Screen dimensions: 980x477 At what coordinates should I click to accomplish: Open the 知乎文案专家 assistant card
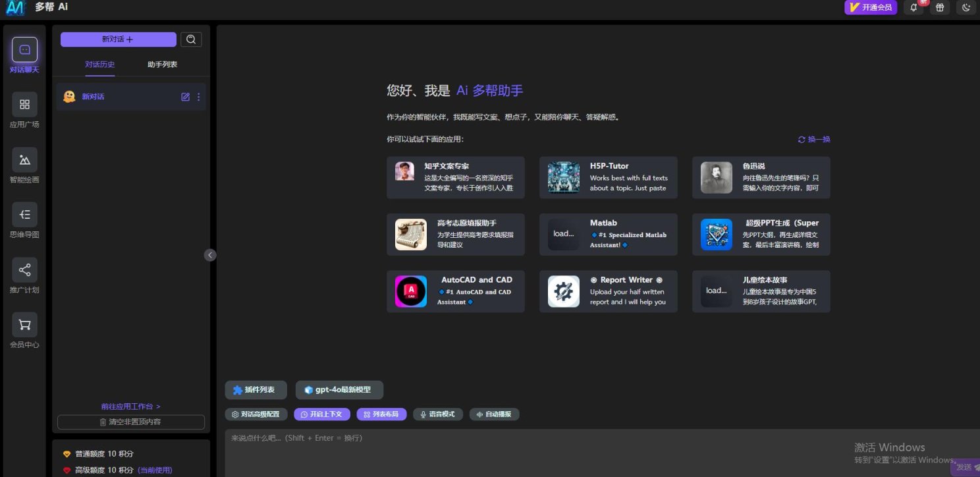coord(456,177)
